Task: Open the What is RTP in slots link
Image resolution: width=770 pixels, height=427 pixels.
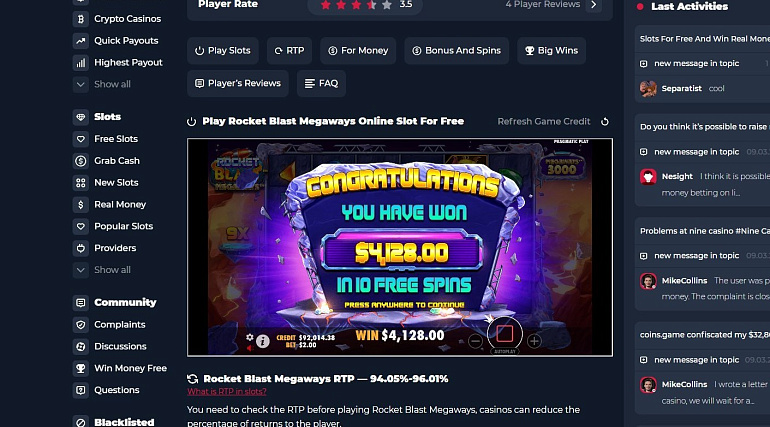Action: 227,392
